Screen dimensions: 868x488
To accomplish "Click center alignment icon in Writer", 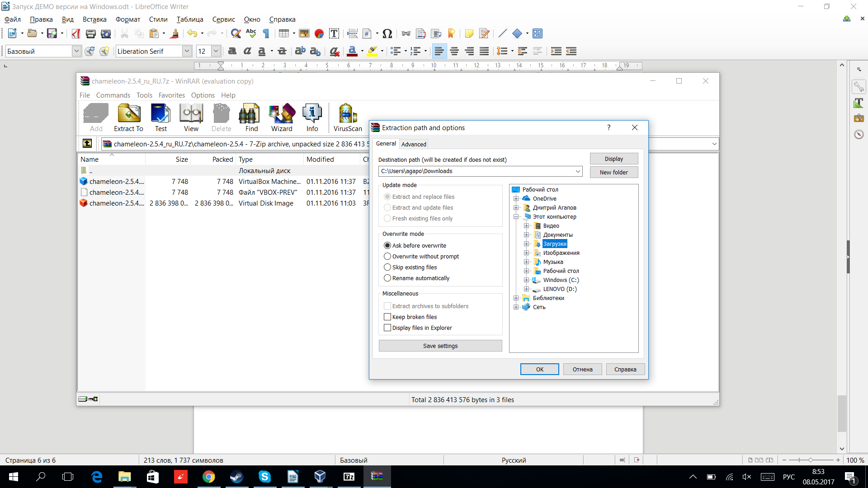I will click(x=454, y=51).
